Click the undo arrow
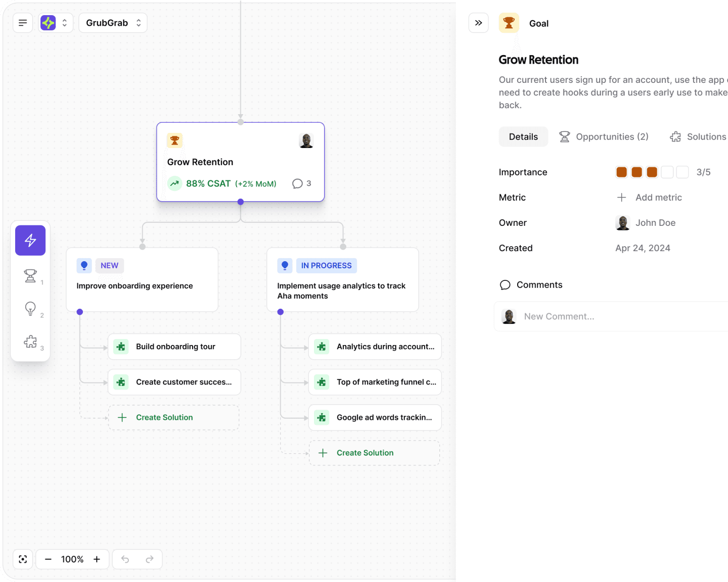This screenshot has width=728, height=582. [125, 559]
